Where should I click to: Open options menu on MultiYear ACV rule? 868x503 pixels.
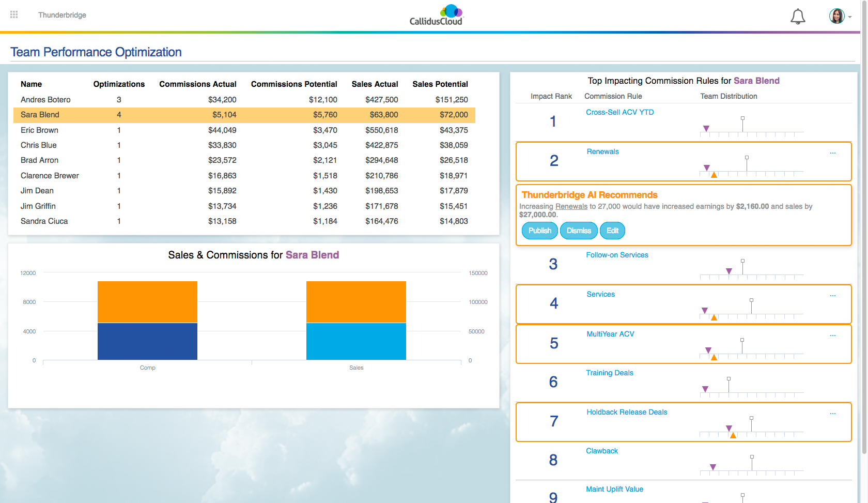833,335
